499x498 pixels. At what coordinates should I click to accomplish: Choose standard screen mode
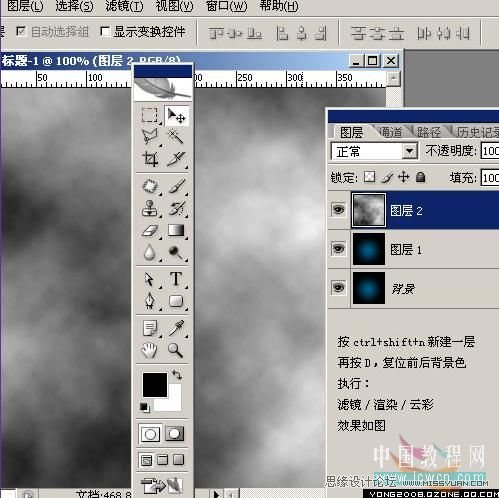pyautogui.click(x=146, y=460)
